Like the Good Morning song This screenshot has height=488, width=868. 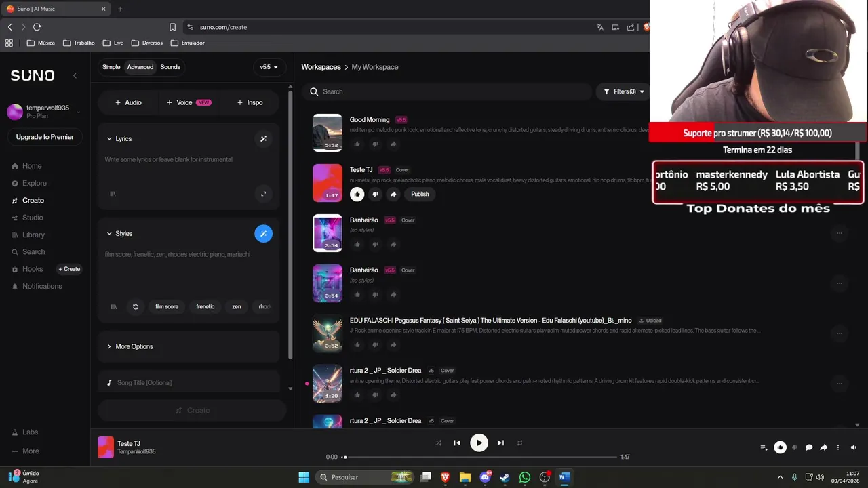pos(357,144)
